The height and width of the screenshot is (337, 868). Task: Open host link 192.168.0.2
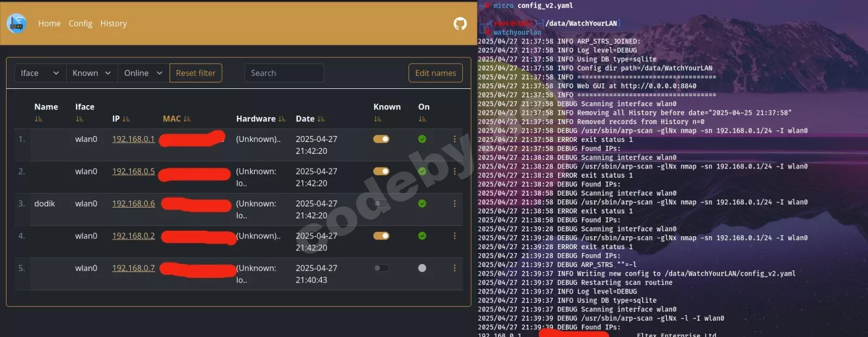[133, 236]
